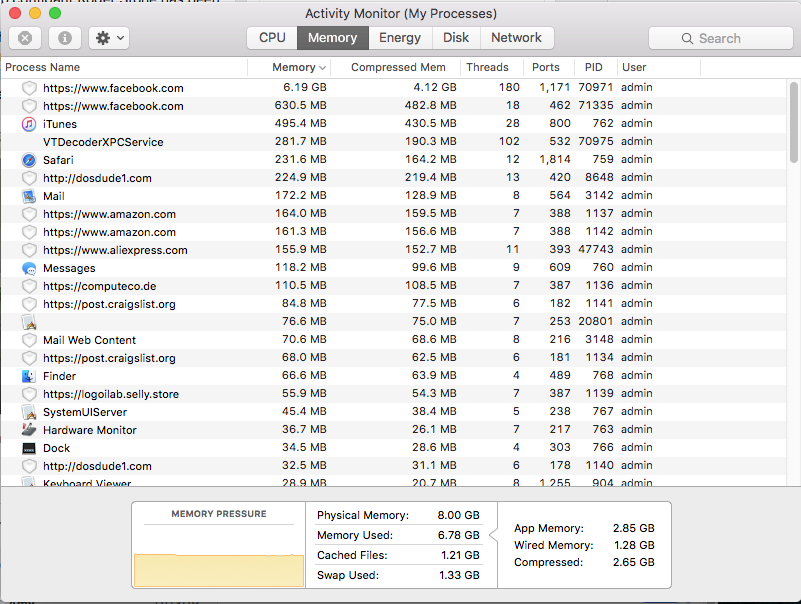Click the App Memory 2.85 GB value
This screenshot has height=604, width=801.
click(x=633, y=528)
